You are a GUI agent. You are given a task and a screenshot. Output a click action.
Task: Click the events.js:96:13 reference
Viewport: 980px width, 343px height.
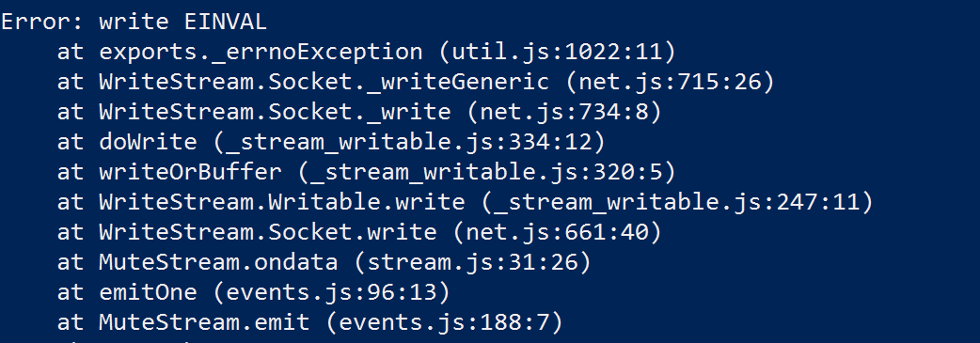click(x=331, y=293)
